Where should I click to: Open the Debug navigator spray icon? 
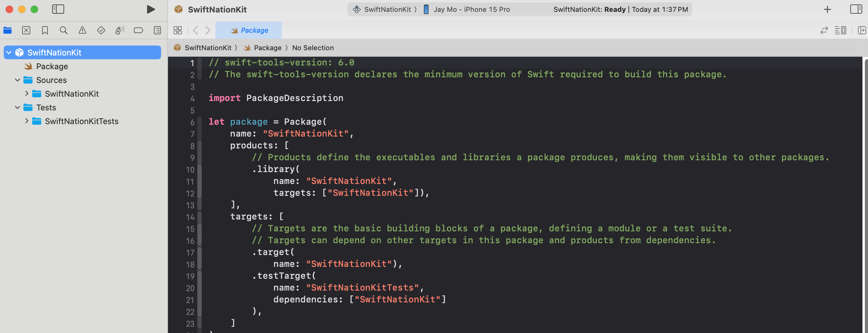(120, 30)
